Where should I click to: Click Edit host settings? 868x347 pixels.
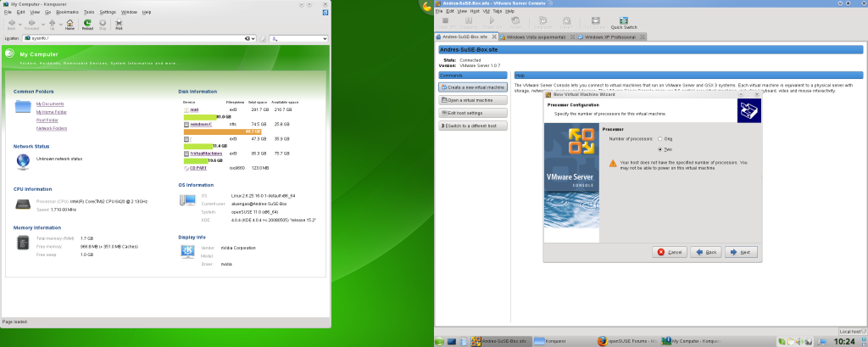point(473,113)
